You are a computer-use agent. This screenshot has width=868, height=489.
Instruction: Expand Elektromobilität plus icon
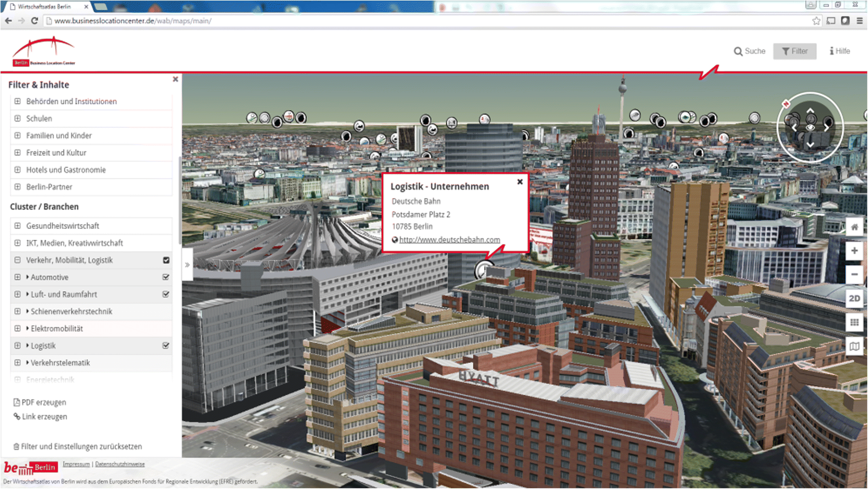click(x=17, y=329)
